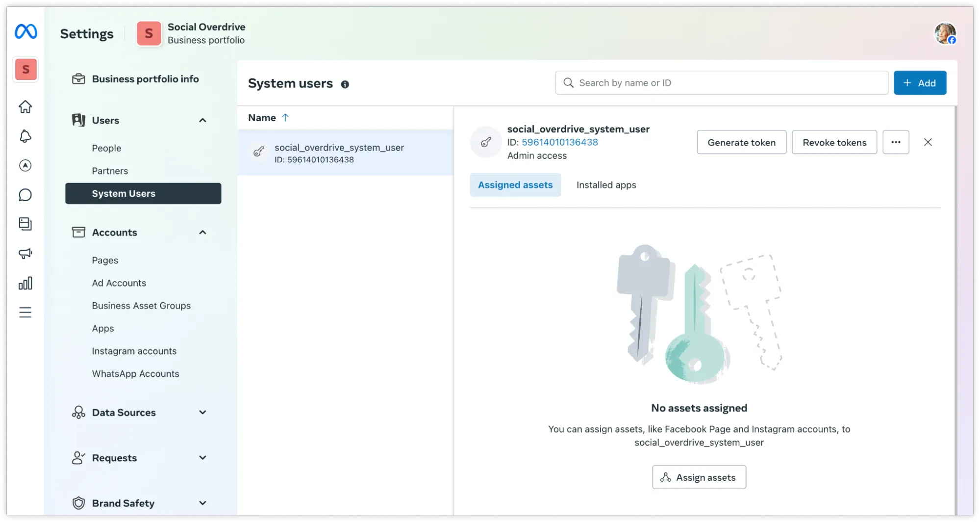Click the Generate token button
Viewport: 980px width, 522px height.
pos(741,142)
